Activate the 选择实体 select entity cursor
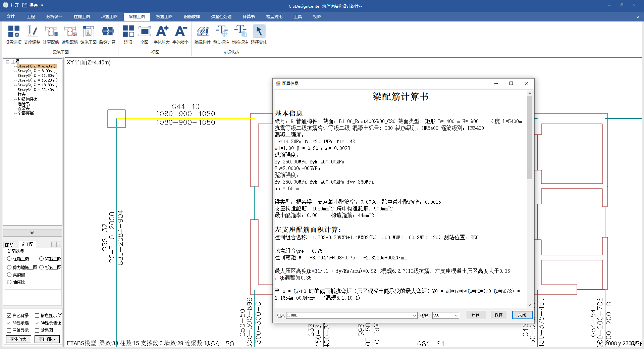The image size is (644, 349). point(259,35)
